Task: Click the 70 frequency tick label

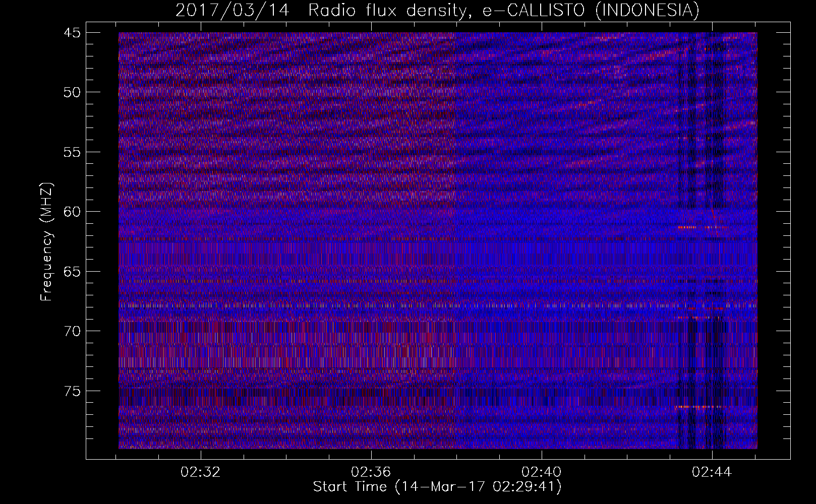Action: (x=72, y=331)
